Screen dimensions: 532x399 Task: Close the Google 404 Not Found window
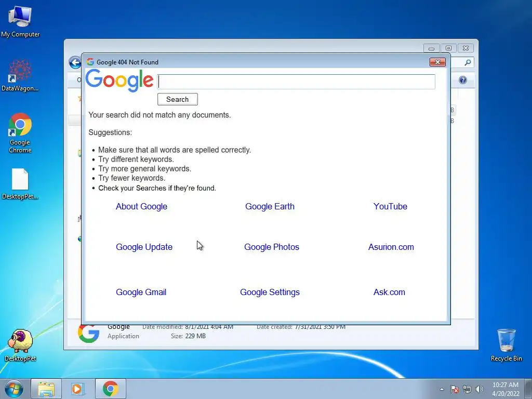(437, 62)
